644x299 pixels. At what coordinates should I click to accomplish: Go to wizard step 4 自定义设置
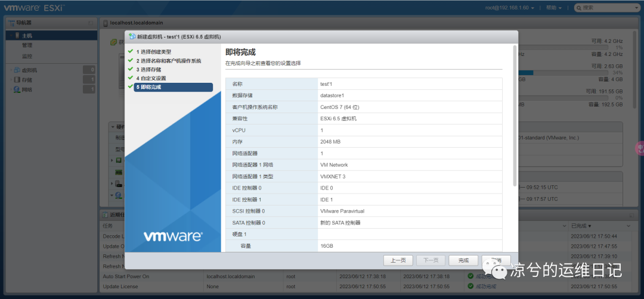pos(151,78)
